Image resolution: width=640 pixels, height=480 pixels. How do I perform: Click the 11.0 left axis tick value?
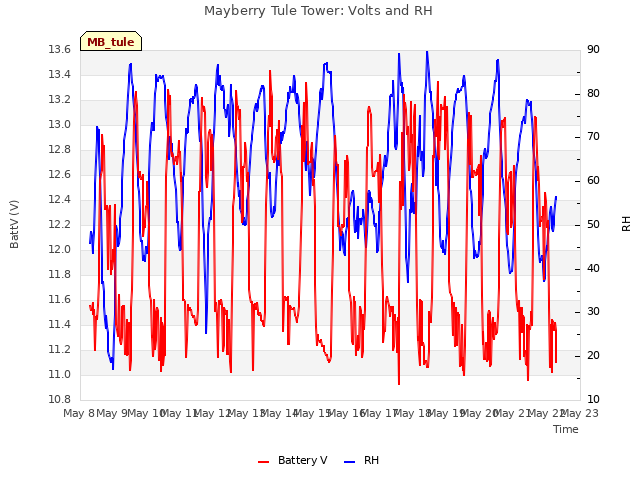60,374
